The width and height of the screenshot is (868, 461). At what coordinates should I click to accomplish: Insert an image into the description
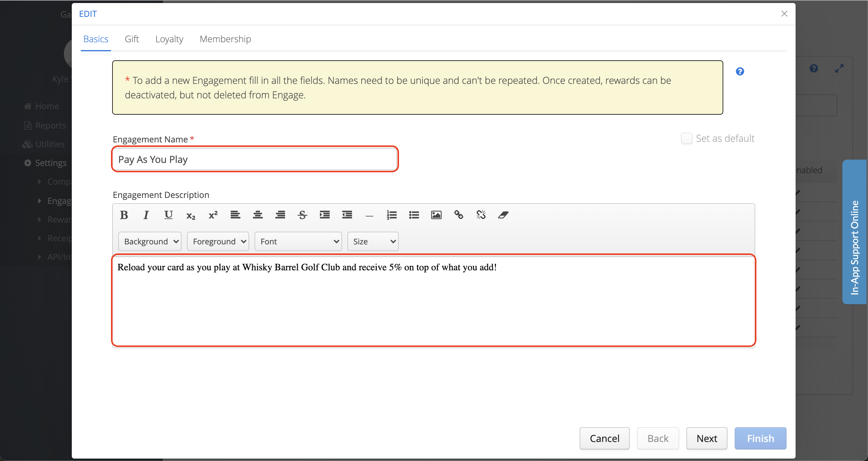(436, 215)
